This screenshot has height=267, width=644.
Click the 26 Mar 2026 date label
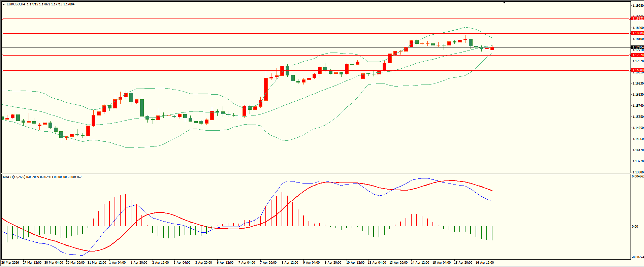coord(10,263)
